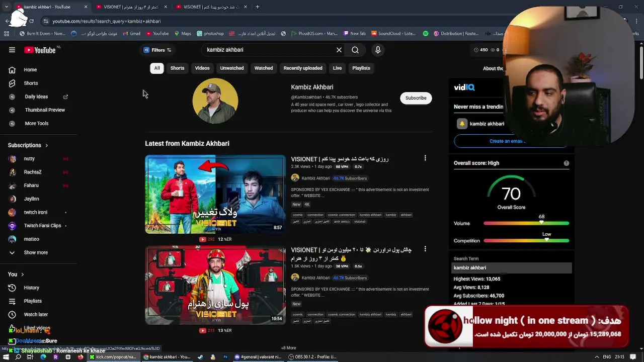Open Gmail bookmark
Screen dimensions: 644x362
pos(131,34)
